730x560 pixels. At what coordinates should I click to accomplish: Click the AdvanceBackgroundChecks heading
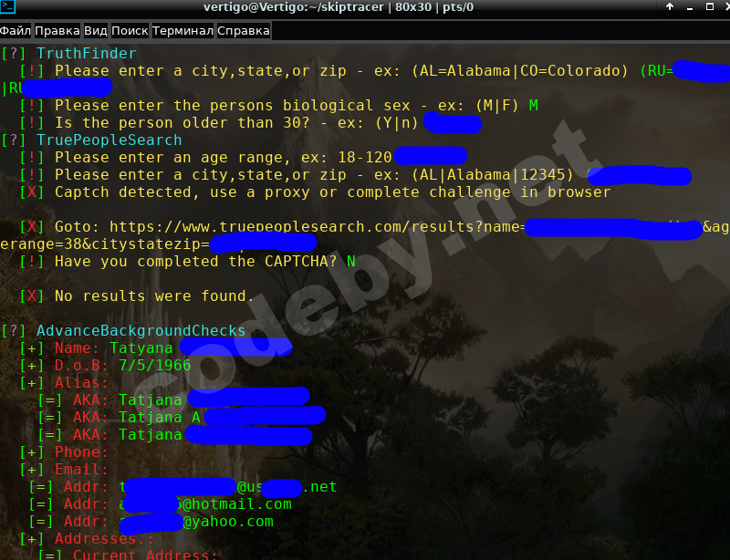click(x=141, y=331)
